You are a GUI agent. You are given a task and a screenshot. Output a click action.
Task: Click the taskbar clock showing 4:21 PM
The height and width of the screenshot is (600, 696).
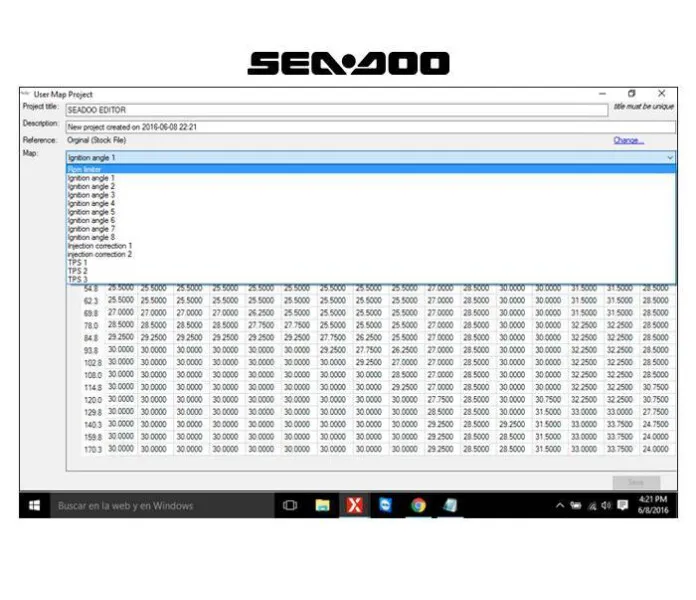(x=653, y=505)
